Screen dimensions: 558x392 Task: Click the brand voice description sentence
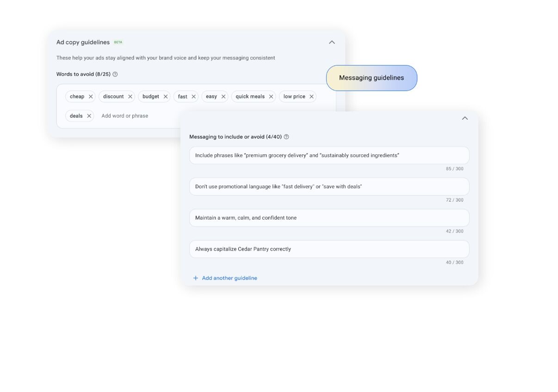point(166,58)
